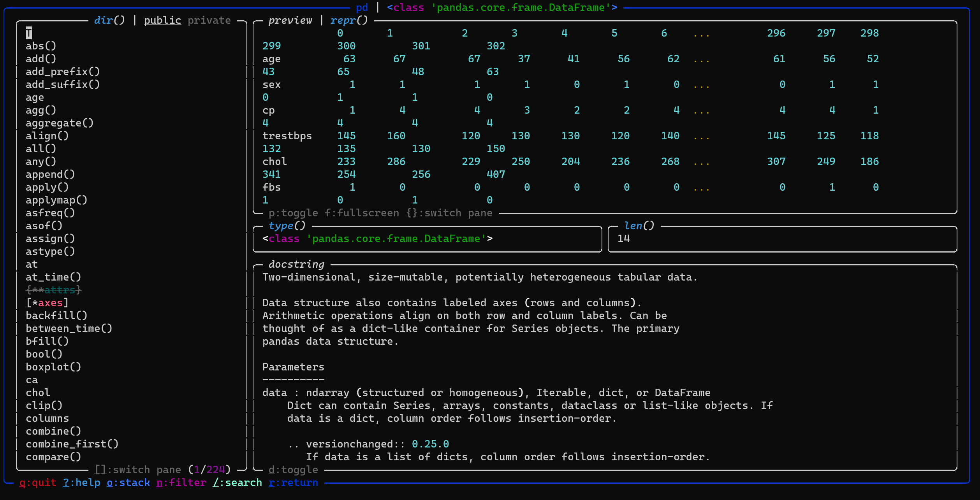
Task: Select the preview view label
Action: pyautogui.click(x=290, y=20)
